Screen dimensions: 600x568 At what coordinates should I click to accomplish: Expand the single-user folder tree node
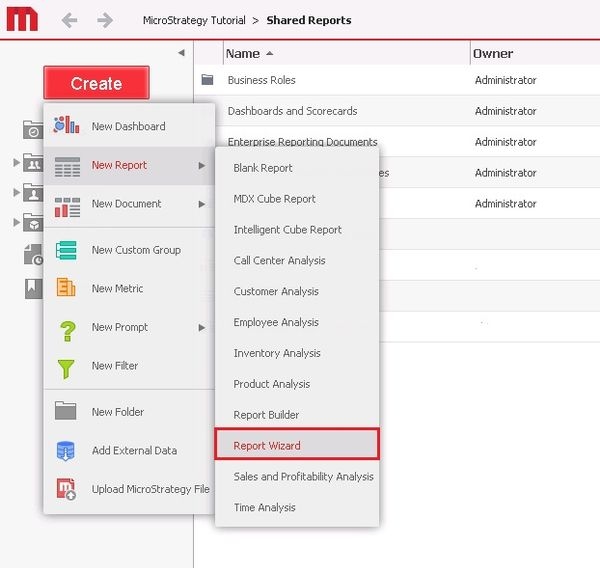coord(16,192)
